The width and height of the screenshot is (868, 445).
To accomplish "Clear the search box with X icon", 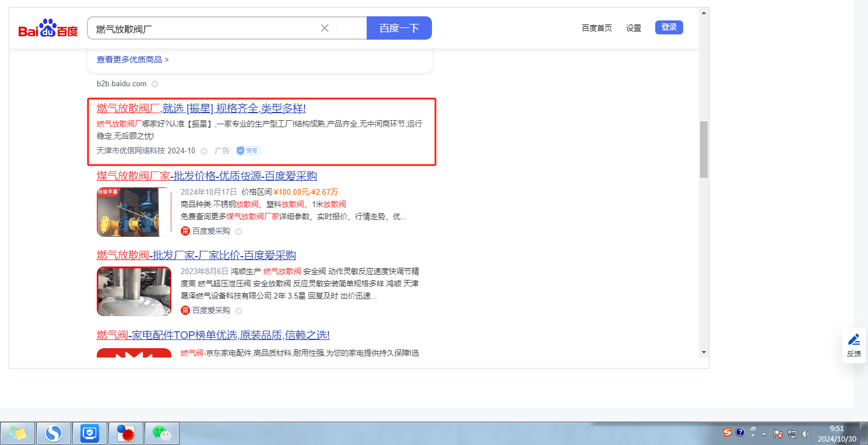I will 325,28.
